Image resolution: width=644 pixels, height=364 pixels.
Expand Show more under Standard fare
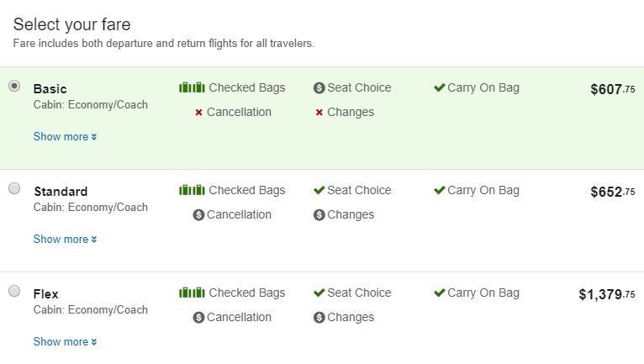click(65, 239)
